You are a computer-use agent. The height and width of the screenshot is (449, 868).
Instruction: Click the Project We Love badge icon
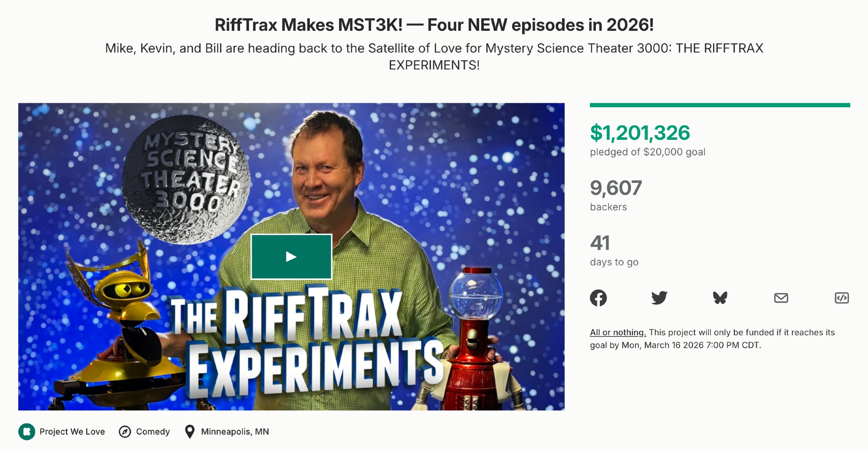click(26, 432)
